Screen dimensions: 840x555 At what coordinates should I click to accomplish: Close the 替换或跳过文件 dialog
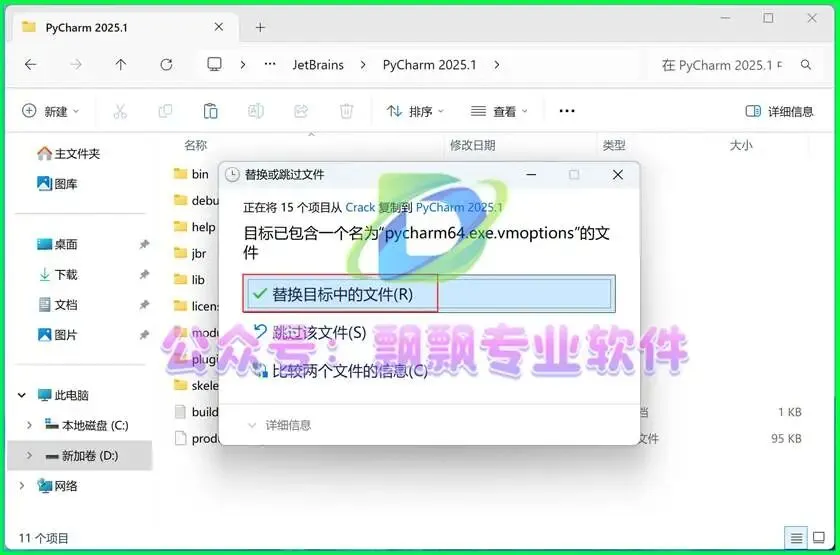(x=618, y=175)
